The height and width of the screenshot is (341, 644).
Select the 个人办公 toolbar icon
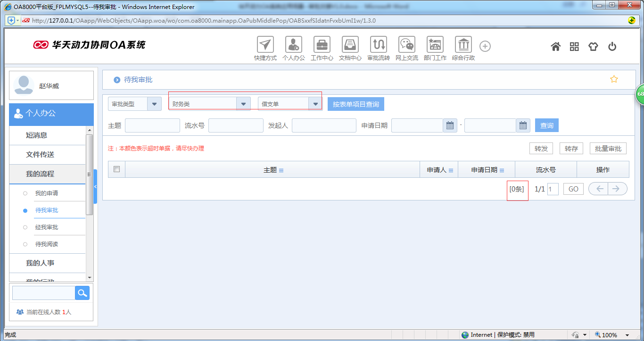click(x=293, y=45)
